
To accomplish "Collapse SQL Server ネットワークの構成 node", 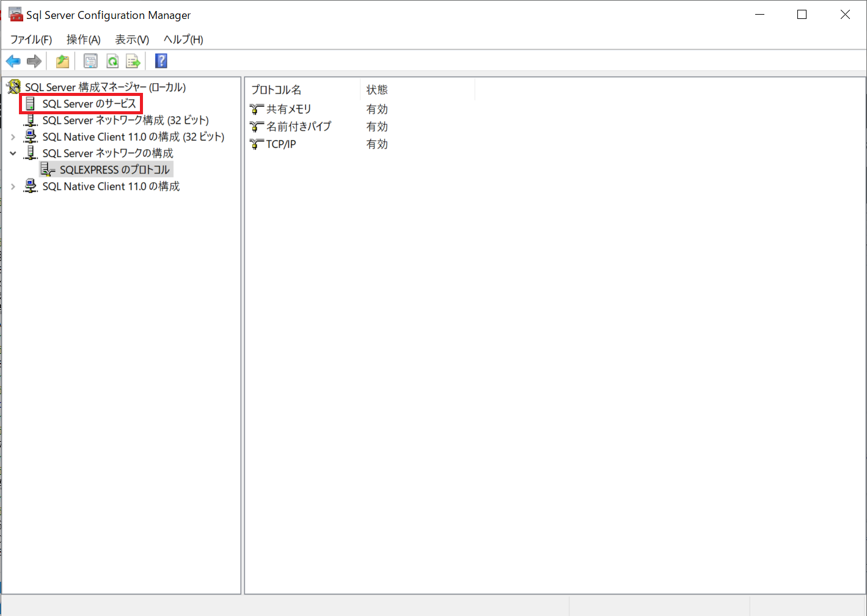I will [x=13, y=153].
